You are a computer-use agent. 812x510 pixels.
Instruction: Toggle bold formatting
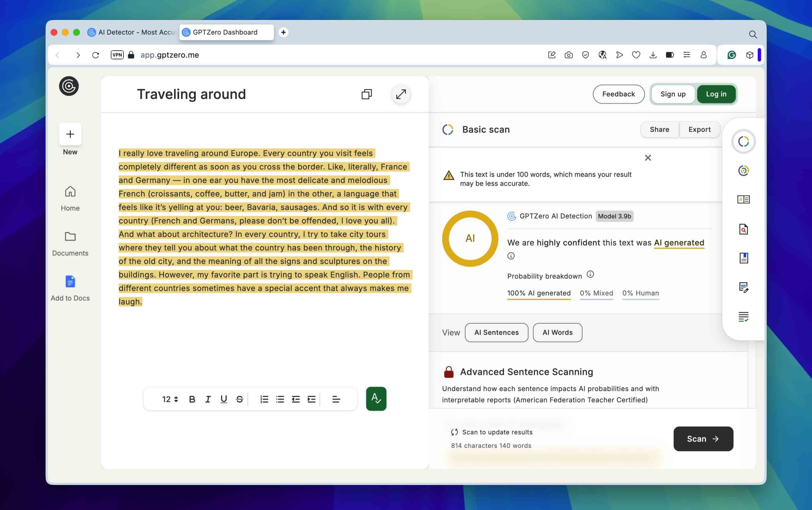pyautogui.click(x=192, y=399)
